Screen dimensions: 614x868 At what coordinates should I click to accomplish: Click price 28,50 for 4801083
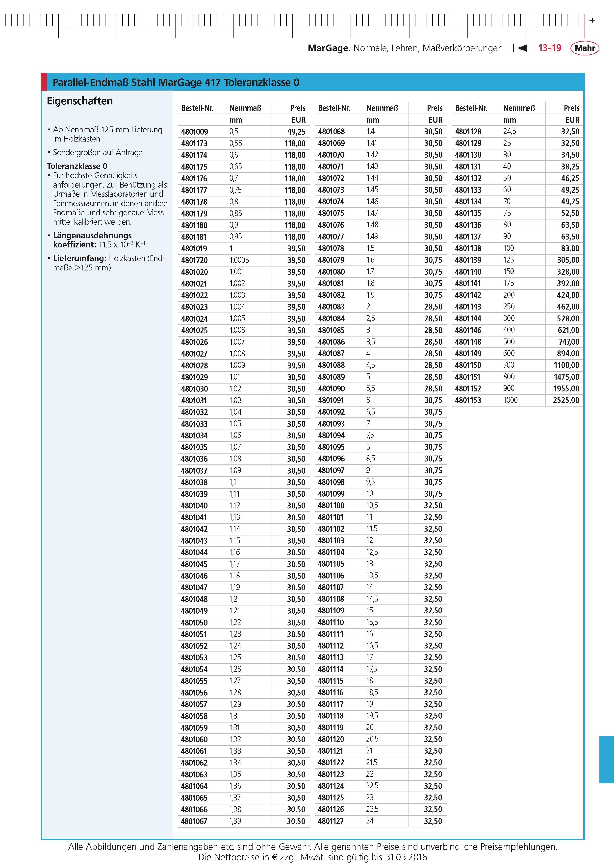tap(433, 307)
